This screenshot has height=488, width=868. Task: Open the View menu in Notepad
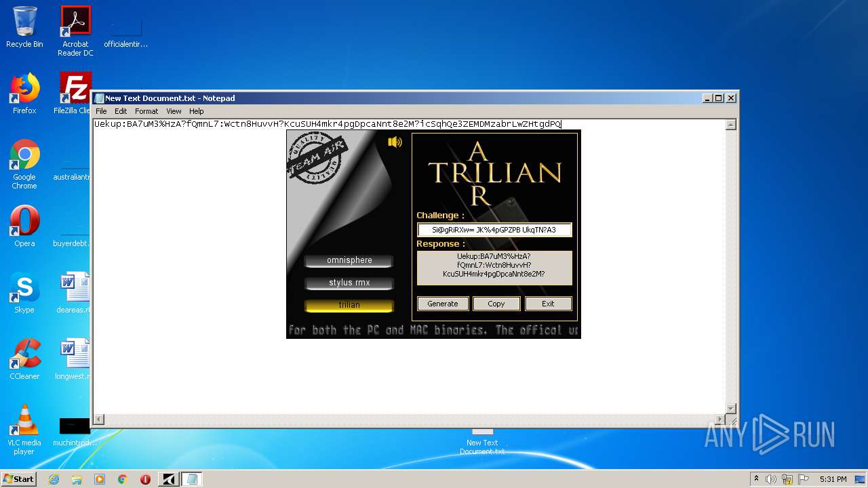point(174,111)
